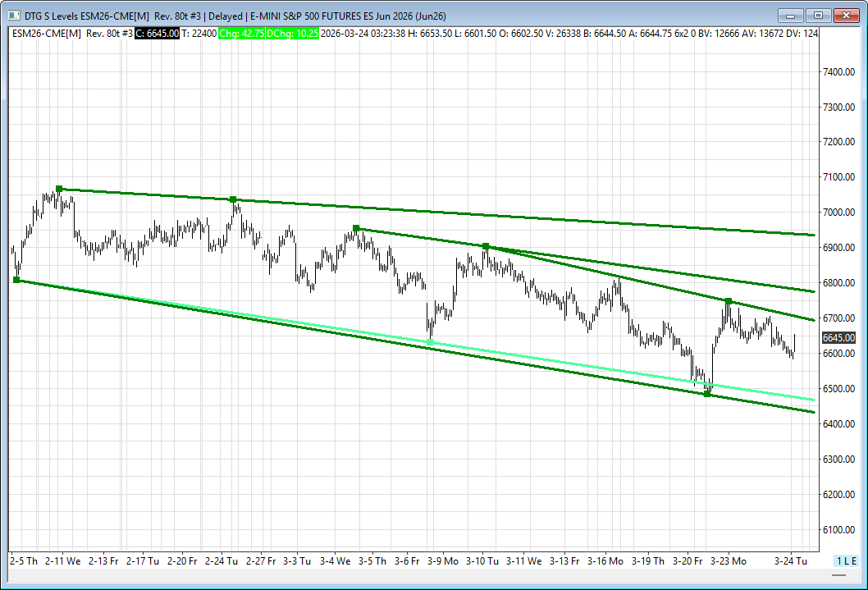Click the 7000.00 label on the price axis
Screen dimensions: 868x590
coord(838,213)
